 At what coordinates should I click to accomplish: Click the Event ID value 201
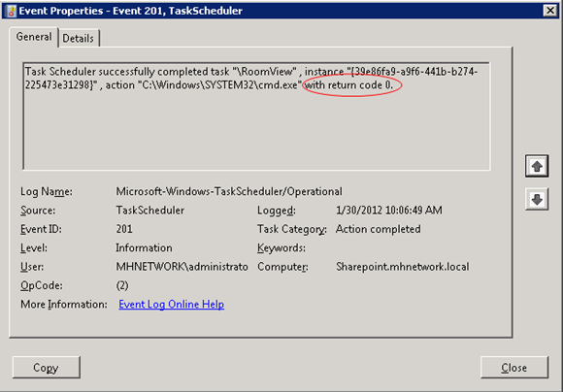[124, 229]
